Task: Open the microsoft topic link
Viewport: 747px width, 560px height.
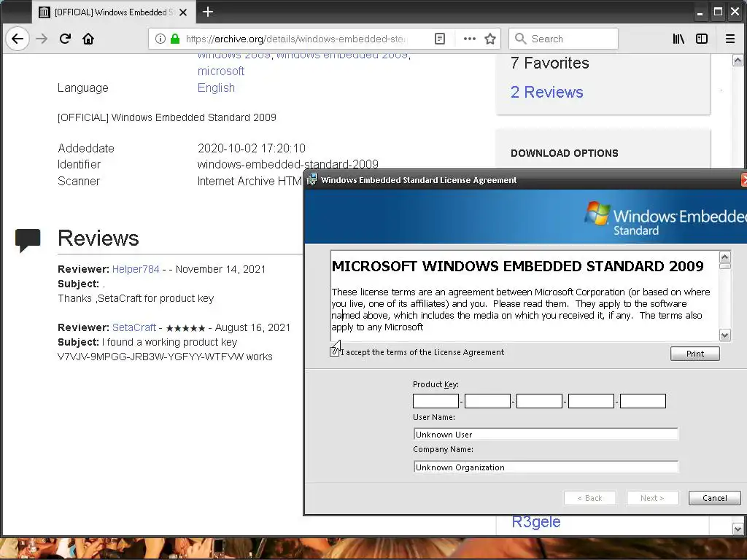Action: click(221, 71)
